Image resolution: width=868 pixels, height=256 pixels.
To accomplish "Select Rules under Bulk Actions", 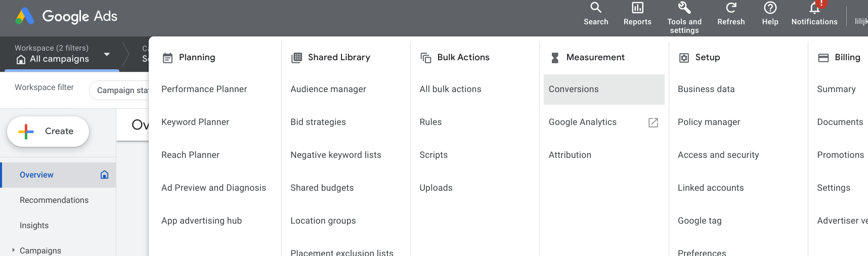I will pos(430,122).
